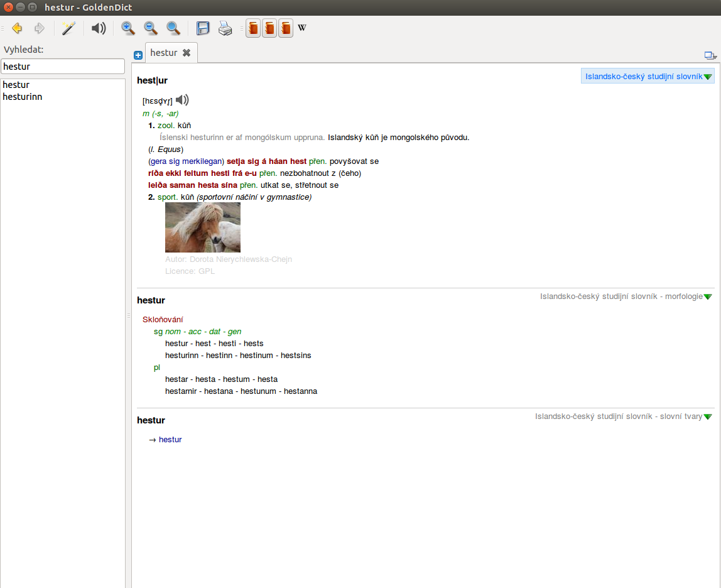Screen dimensions: 721x588
Task: Save article using the floppy disk icon
Action: [203, 28]
